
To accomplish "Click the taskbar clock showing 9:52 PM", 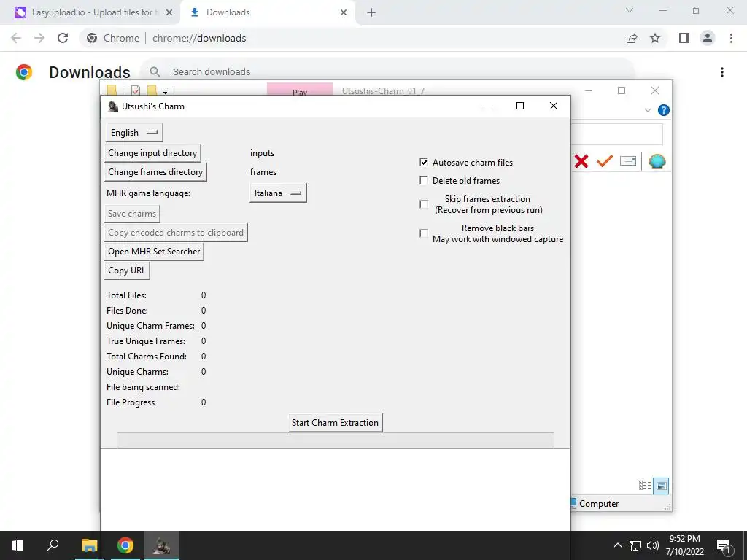I will coord(684,545).
